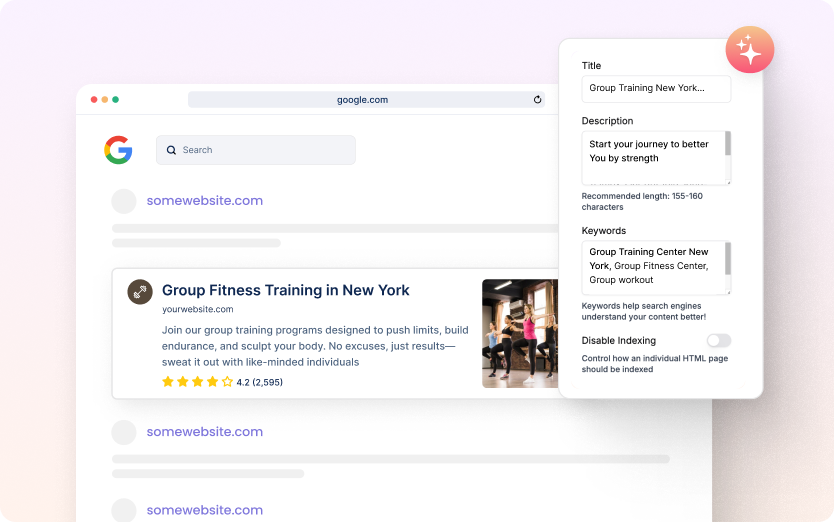Image resolution: width=834 pixels, height=522 pixels.
Task: Click the Description text area
Action: tap(652, 158)
